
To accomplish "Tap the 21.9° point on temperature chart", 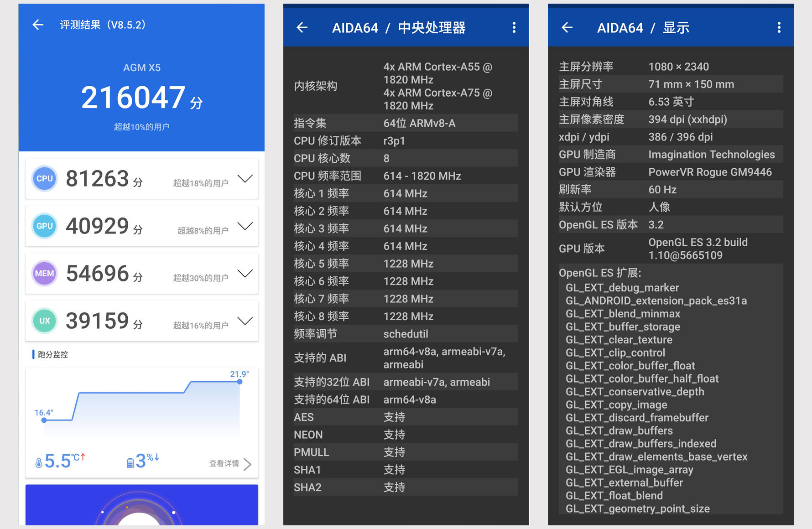I will coord(239,382).
